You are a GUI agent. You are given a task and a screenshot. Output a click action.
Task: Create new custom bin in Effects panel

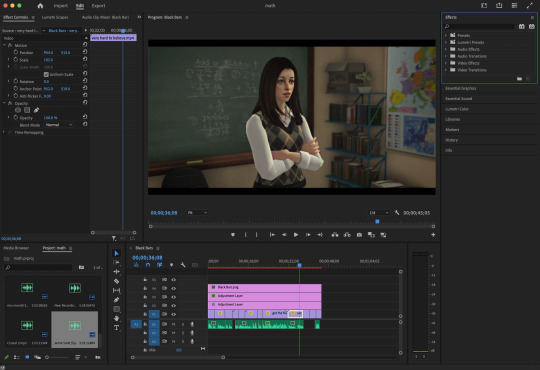tap(519, 79)
